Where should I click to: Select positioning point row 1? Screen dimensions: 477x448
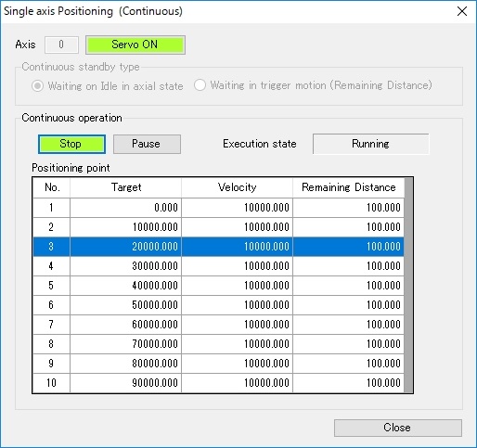218,208
